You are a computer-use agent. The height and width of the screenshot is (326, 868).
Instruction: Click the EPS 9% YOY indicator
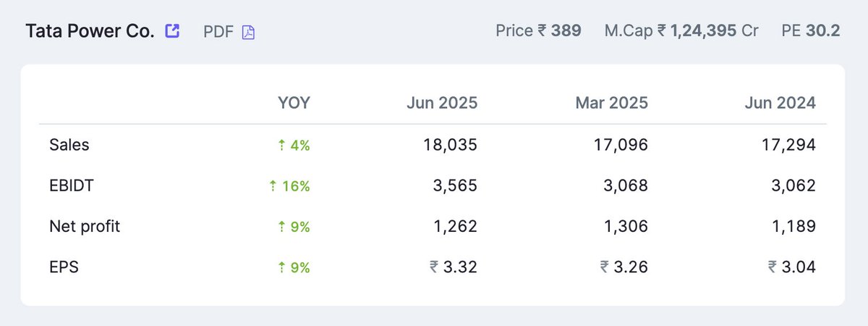(x=294, y=267)
